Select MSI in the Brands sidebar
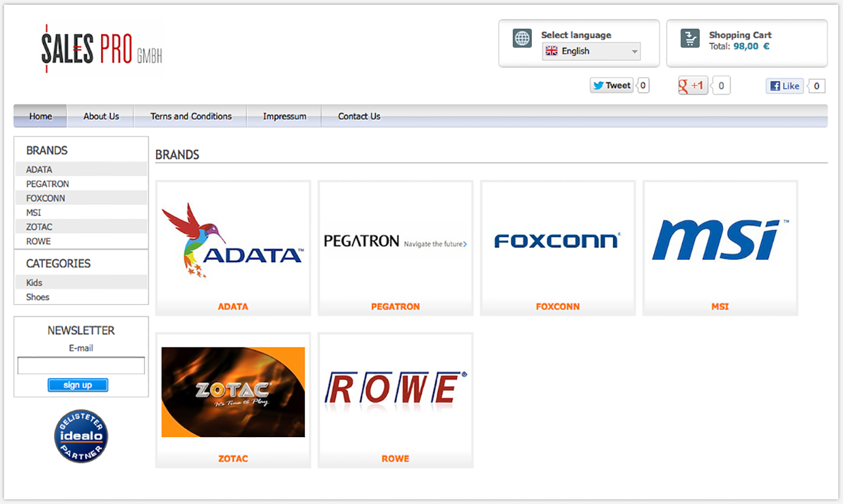The image size is (843, 504). (81, 213)
